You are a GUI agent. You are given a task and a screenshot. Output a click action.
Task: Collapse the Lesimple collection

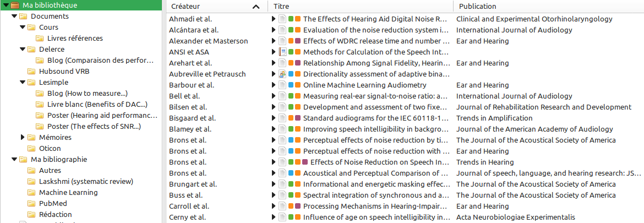click(x=23, y=83)
